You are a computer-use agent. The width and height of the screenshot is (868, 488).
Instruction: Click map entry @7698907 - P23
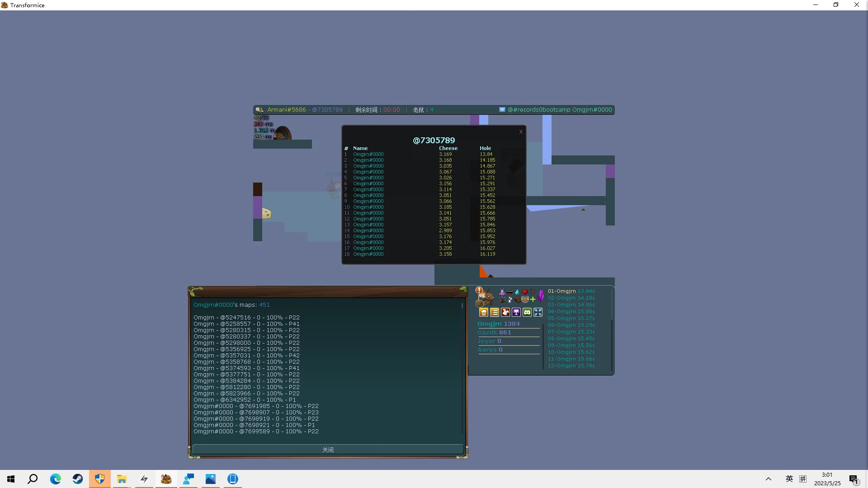point(256,413)
